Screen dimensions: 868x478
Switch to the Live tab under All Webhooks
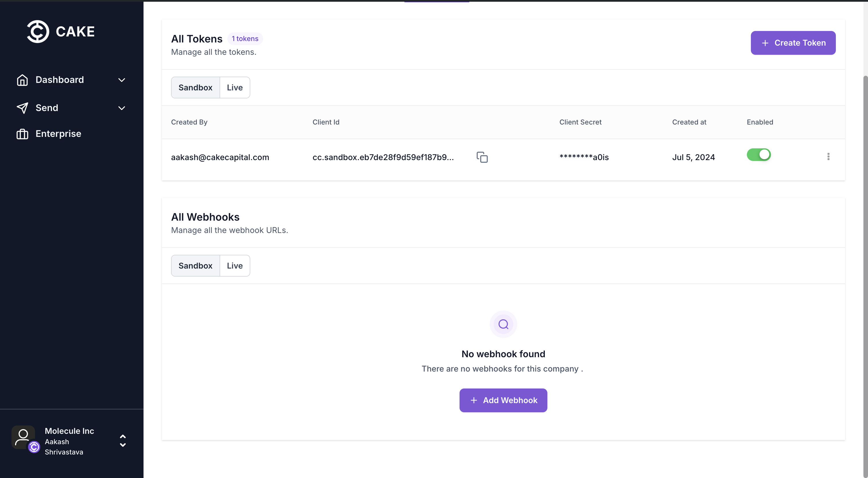pyautogui.click(x=235, y=266)
